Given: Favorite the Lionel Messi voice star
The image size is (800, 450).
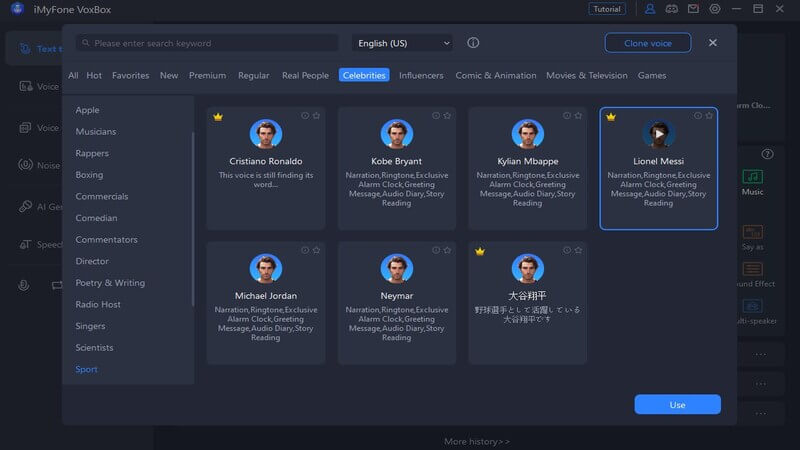Looking at the screenshot, I should click(x=709, y=116).
